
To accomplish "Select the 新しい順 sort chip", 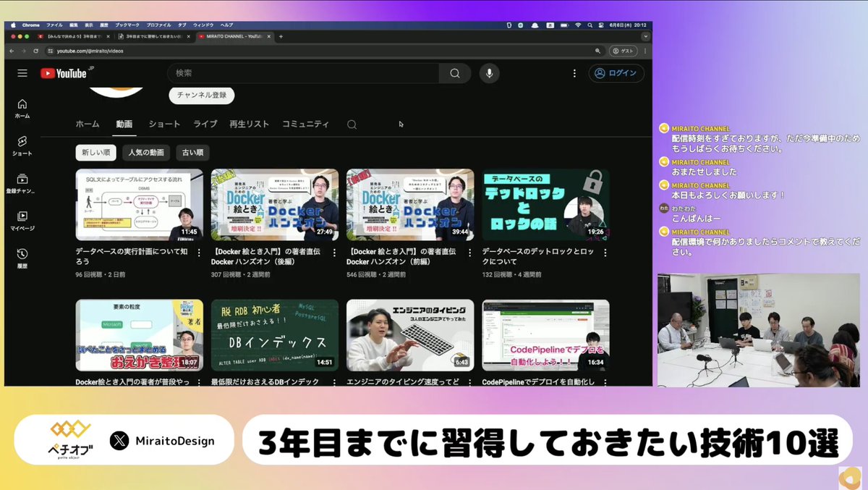I will [x=96, y=153].
